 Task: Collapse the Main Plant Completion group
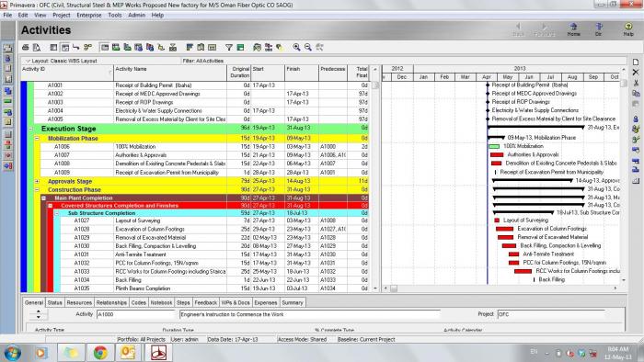coord(43,198)
